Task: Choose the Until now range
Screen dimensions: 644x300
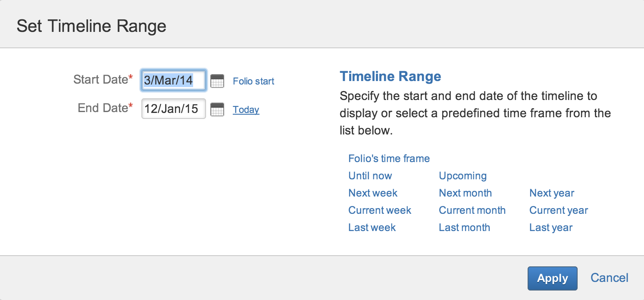Action: click(370, 176)
